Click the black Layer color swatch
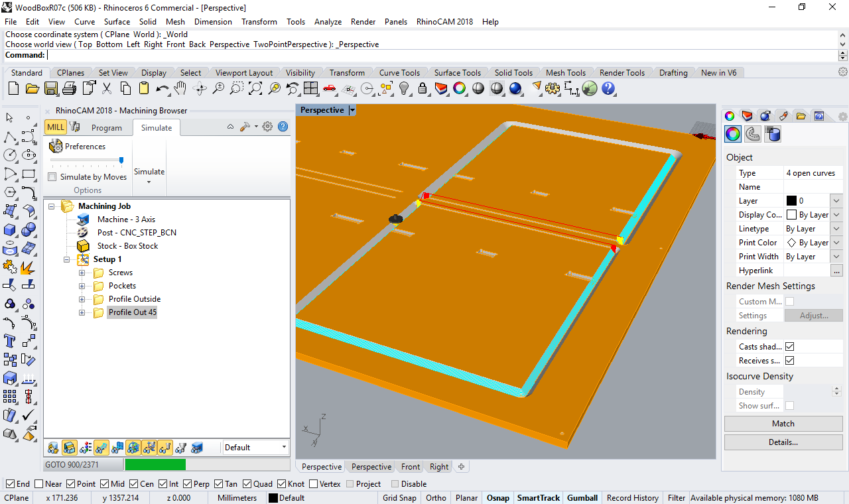 point(791,201)
